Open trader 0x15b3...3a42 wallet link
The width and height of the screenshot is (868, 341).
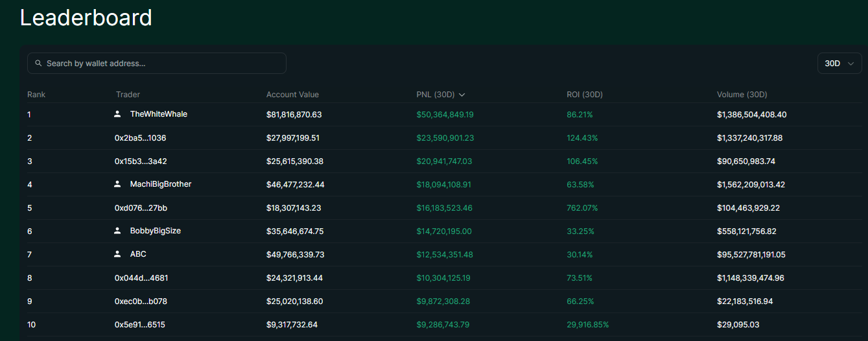[x=136, y=161]
